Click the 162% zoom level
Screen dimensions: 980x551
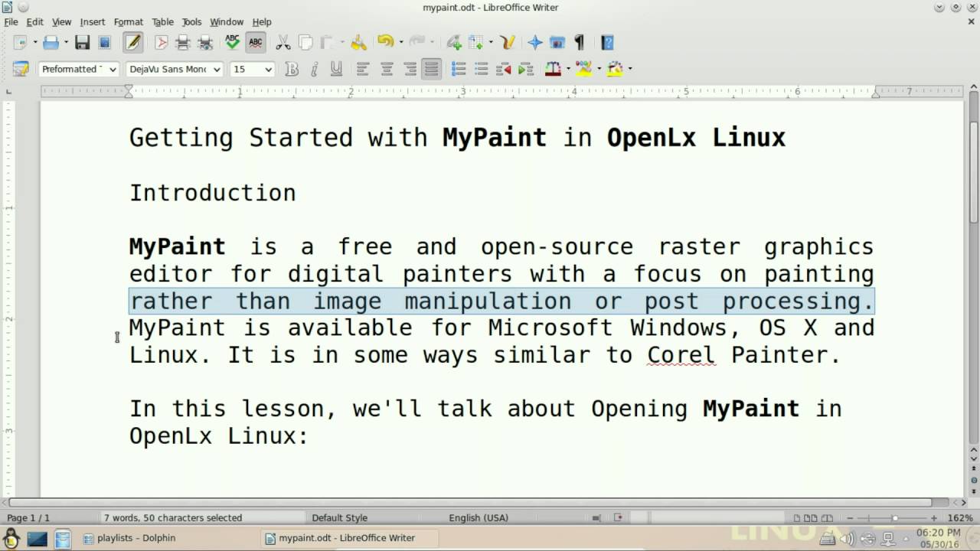click(960, 518)
